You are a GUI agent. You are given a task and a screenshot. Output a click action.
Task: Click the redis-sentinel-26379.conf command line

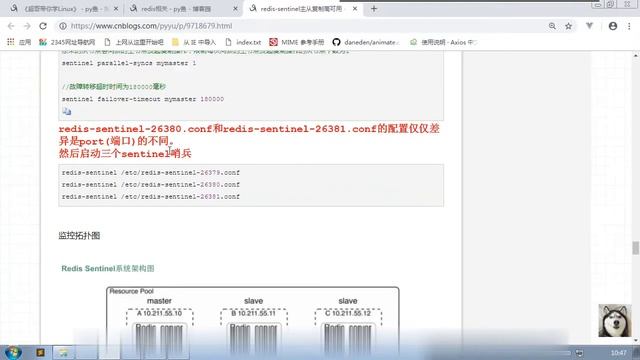151,173
